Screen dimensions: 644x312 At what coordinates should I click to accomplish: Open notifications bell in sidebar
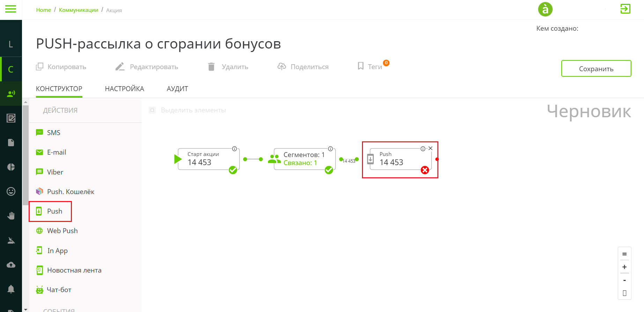coord(11,289)
